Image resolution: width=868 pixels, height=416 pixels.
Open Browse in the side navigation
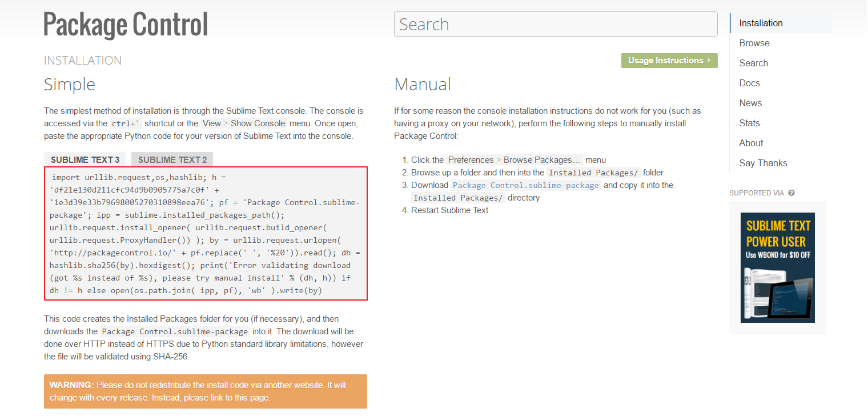point(754,43)
